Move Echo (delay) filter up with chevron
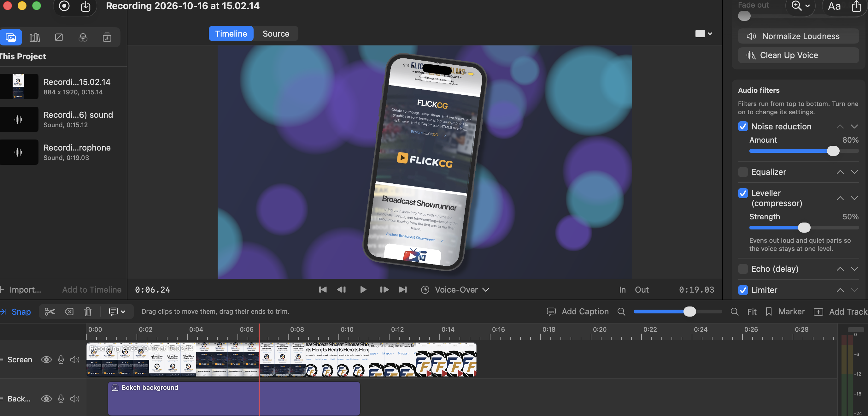Viewport: 868px width, 416px height. pyautogui.click(x=840, y=269)
